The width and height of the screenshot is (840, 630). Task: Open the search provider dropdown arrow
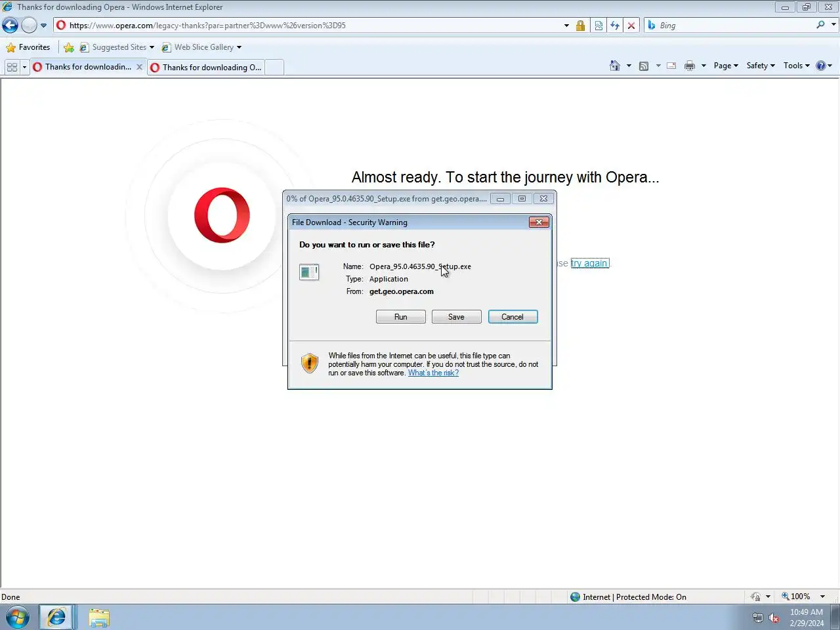point(833,25)
